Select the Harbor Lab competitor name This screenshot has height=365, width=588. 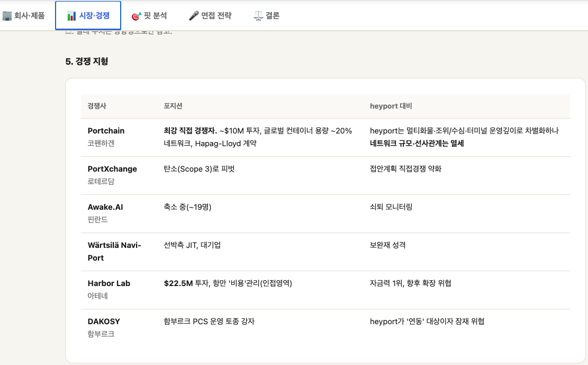(108, 283)
